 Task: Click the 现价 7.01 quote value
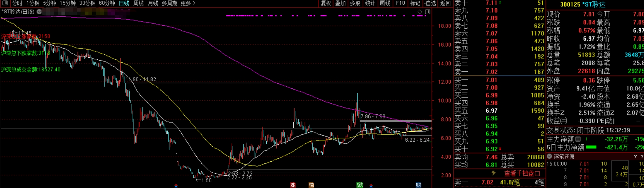coord(589,14)
